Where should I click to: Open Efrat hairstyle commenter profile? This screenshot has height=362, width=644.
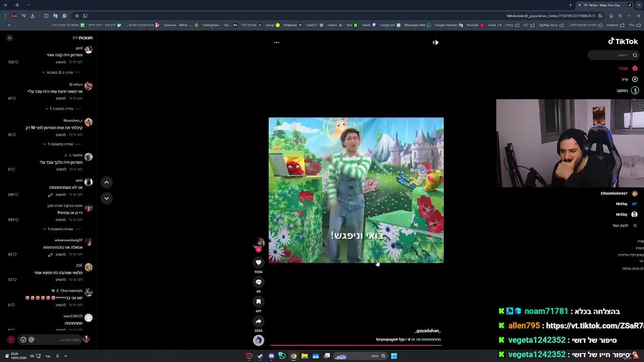pyautogui.click(x=89, y=292)
